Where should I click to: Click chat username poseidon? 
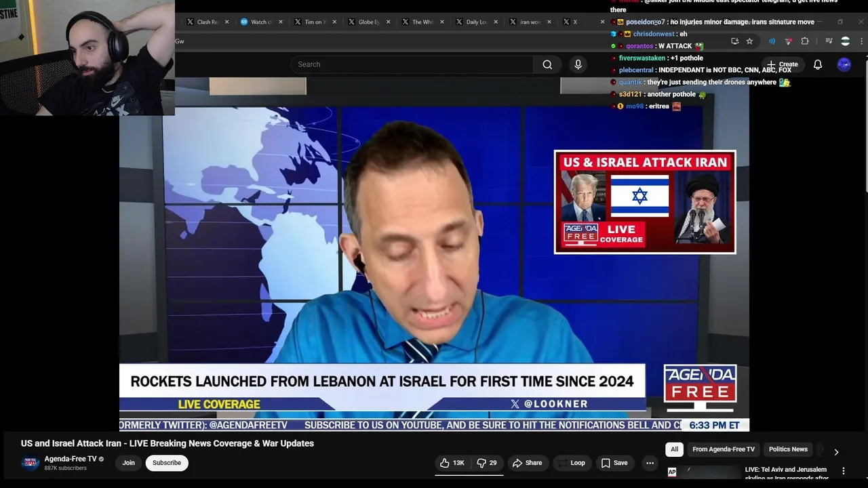click(645, 22)
